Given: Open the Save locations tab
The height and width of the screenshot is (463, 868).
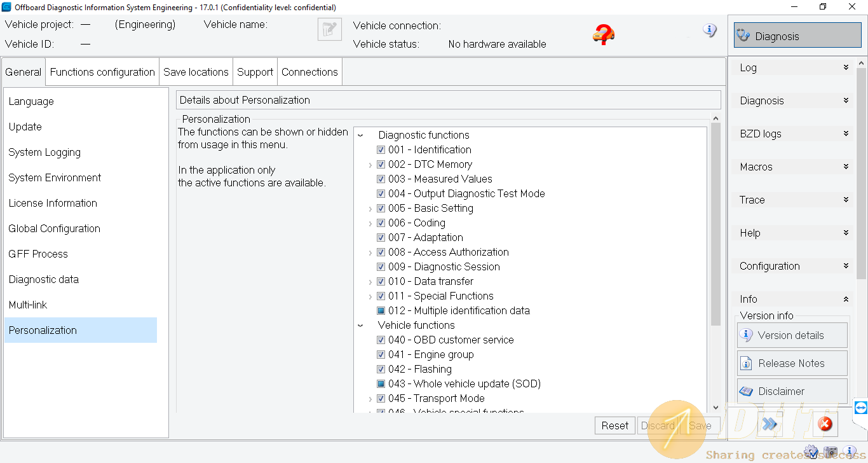Looking at the screenshot, I should [196, 72].
